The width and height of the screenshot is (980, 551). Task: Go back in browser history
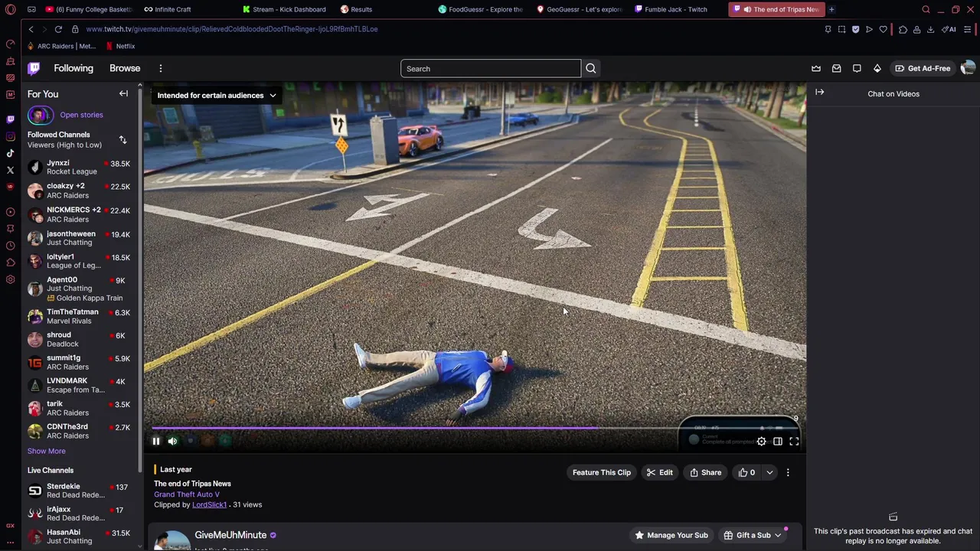31,29
